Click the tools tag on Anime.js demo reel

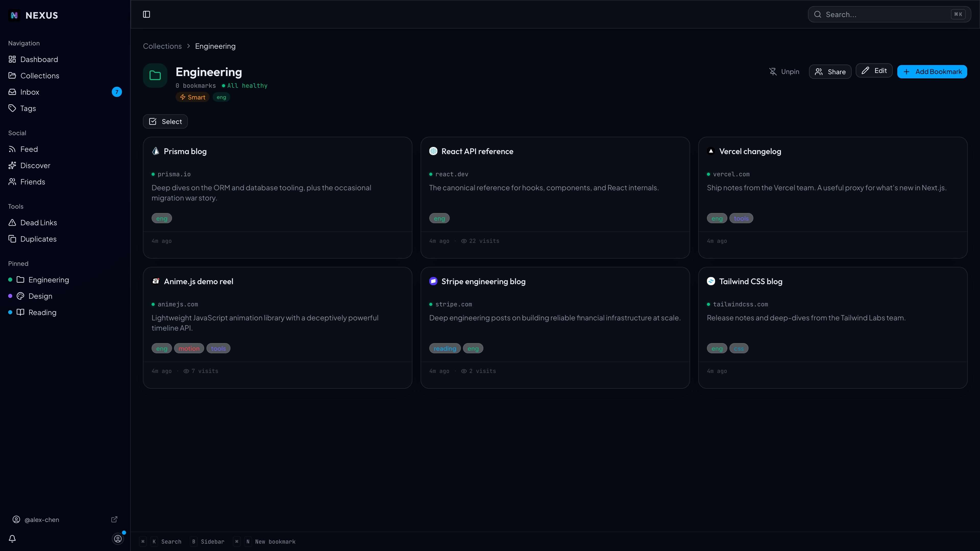(218, 348)
